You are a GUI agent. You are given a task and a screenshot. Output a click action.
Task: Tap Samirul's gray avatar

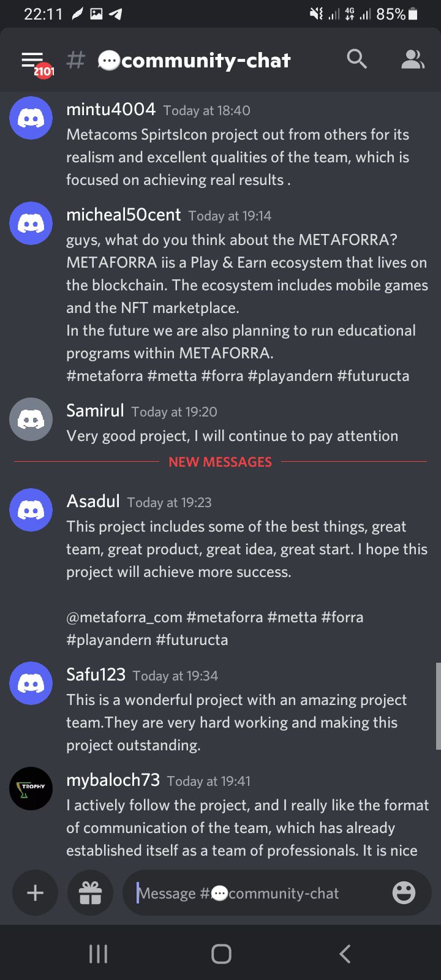[x=31, y=419]
